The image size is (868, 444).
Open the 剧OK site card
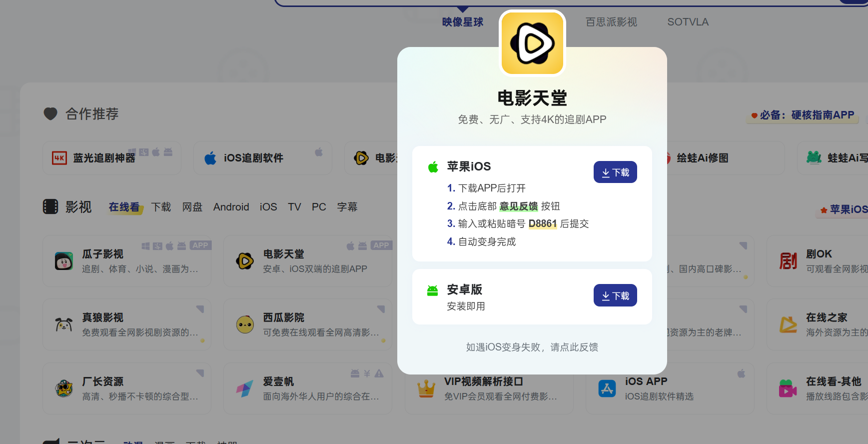818,261
